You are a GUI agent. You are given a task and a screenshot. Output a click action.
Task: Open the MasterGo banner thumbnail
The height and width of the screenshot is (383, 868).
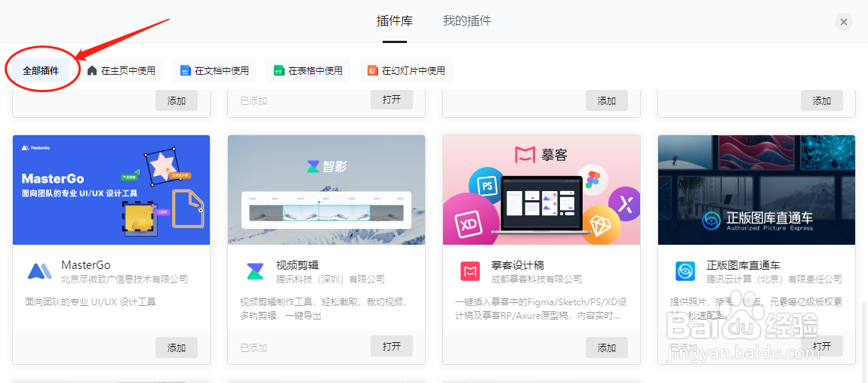coord(111,190)
